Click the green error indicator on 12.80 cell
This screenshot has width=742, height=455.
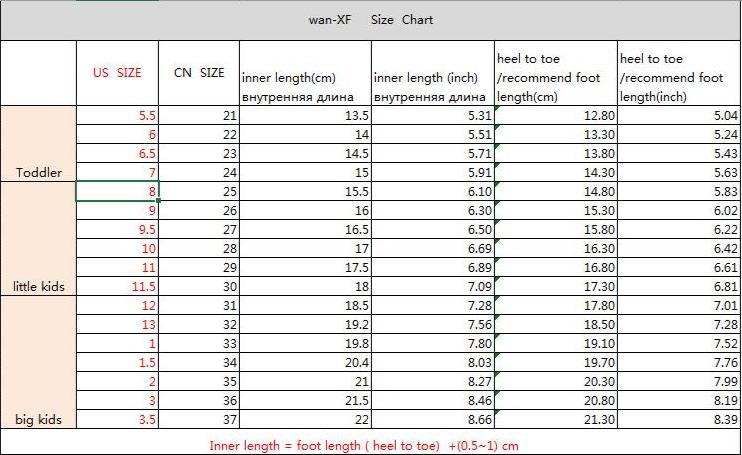[498, 110]
